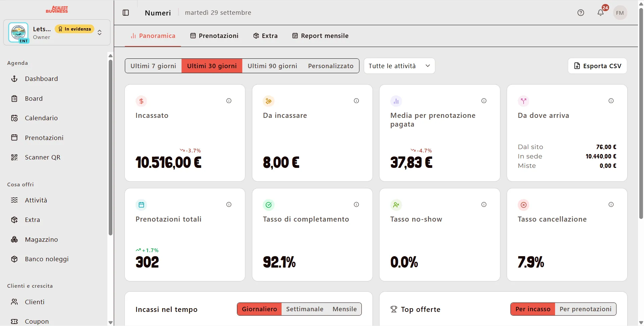Screen dimensions: 644x326
Task: Show info for Tasso cancellazione card
Action: coord(611,204)
